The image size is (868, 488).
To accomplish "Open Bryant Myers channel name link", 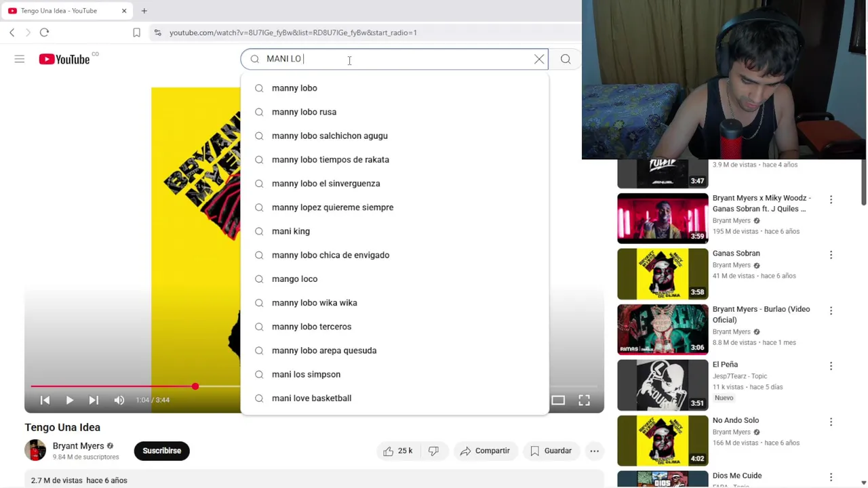I will (79, 446).
